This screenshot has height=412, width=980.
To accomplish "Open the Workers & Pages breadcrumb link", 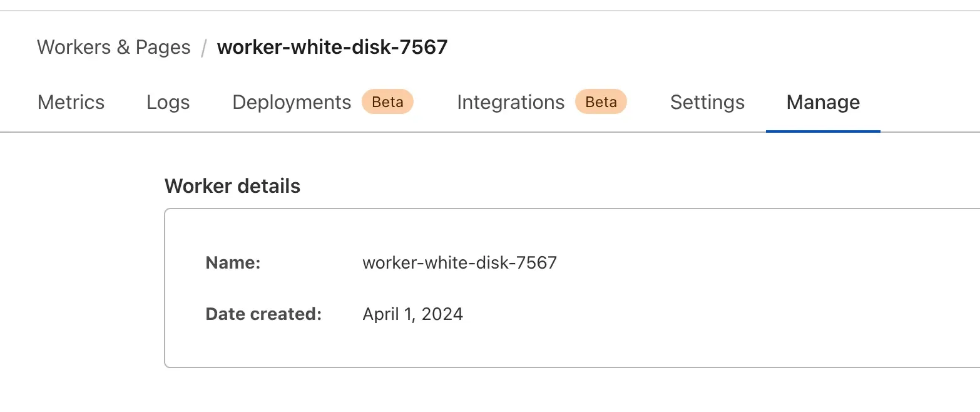I will (113, 47).
